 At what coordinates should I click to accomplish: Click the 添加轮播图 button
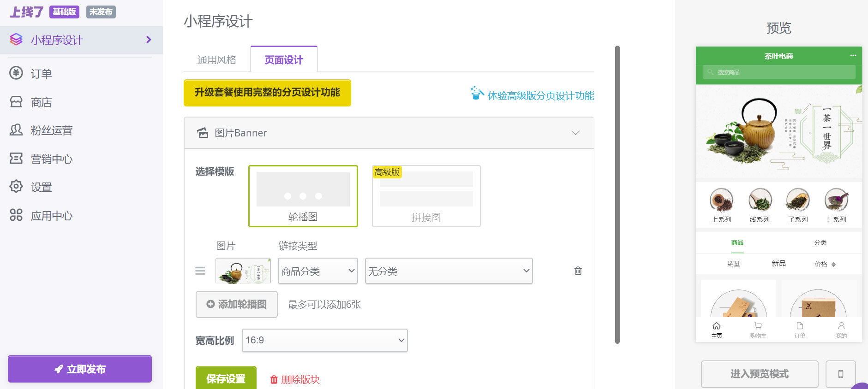(x=237, y=304)
